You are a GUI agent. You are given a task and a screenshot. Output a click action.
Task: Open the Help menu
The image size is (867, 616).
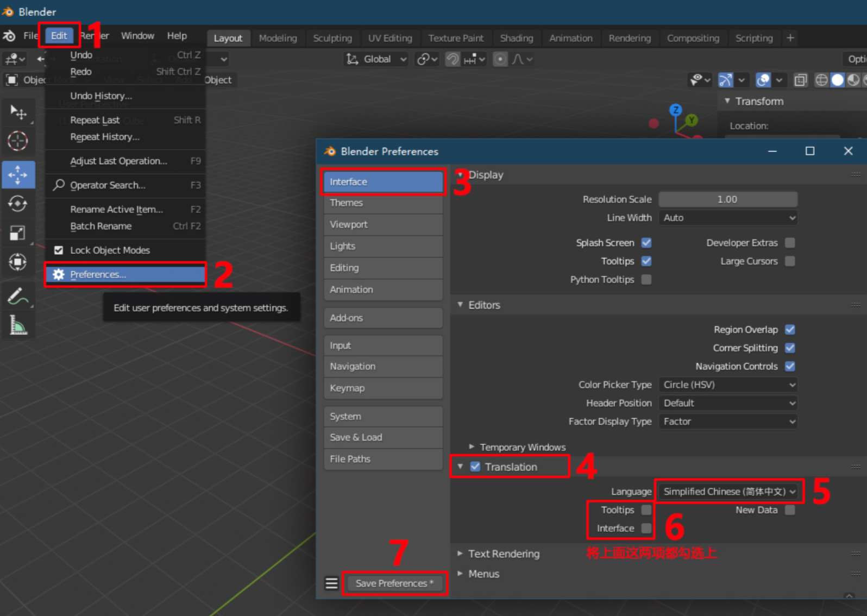(x=177, y=36)
